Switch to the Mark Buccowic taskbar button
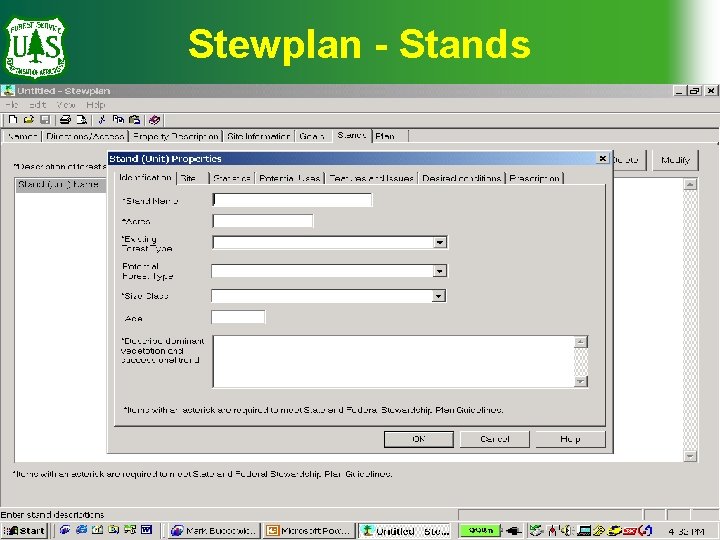Image resolution: width=720 pixels, height=540 pixels. [214, 531]
